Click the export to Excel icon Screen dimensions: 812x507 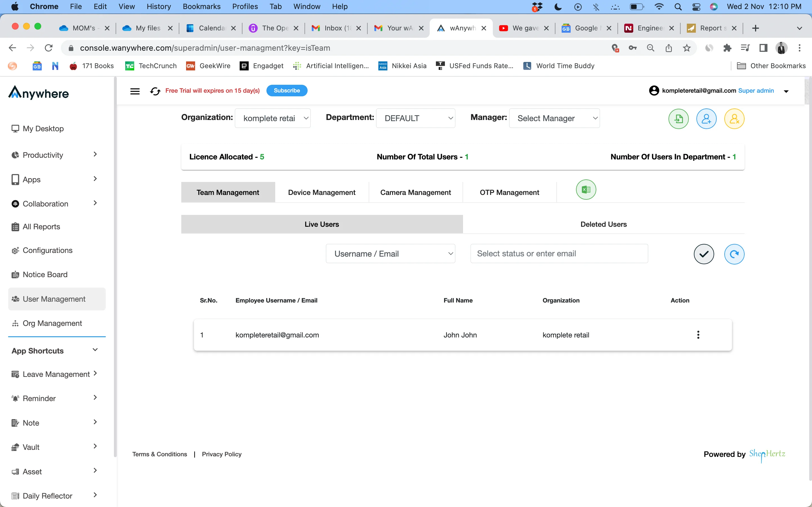tap(586, 189)
